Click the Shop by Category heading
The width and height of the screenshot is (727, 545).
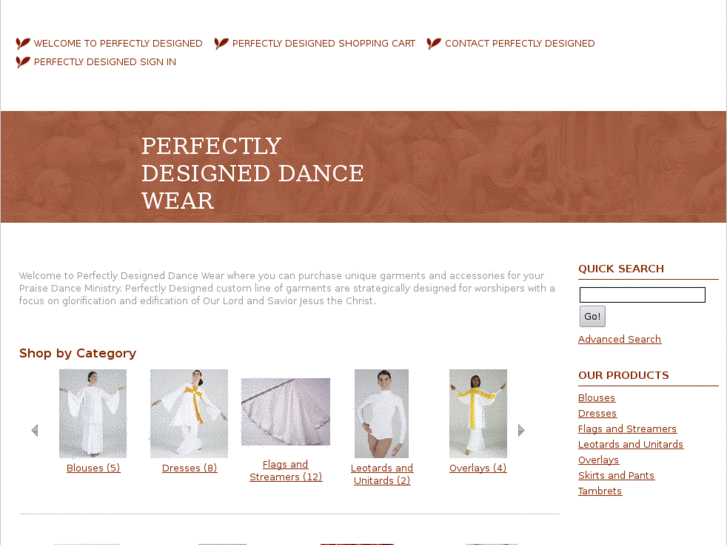[77, 353]
